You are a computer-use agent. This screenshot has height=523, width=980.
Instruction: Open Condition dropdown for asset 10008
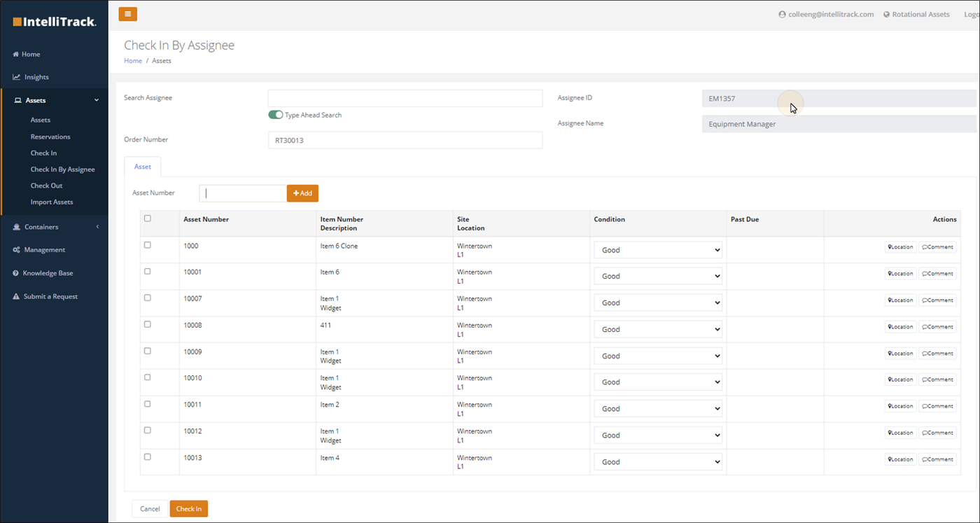[658, 329]
